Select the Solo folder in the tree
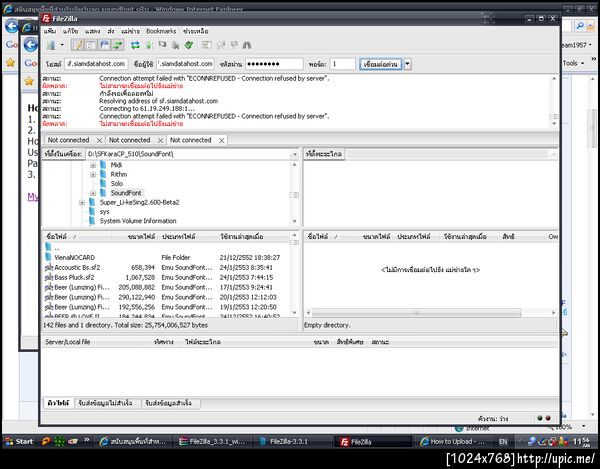The width and height of the screenshot is (600, 469). 117,184
